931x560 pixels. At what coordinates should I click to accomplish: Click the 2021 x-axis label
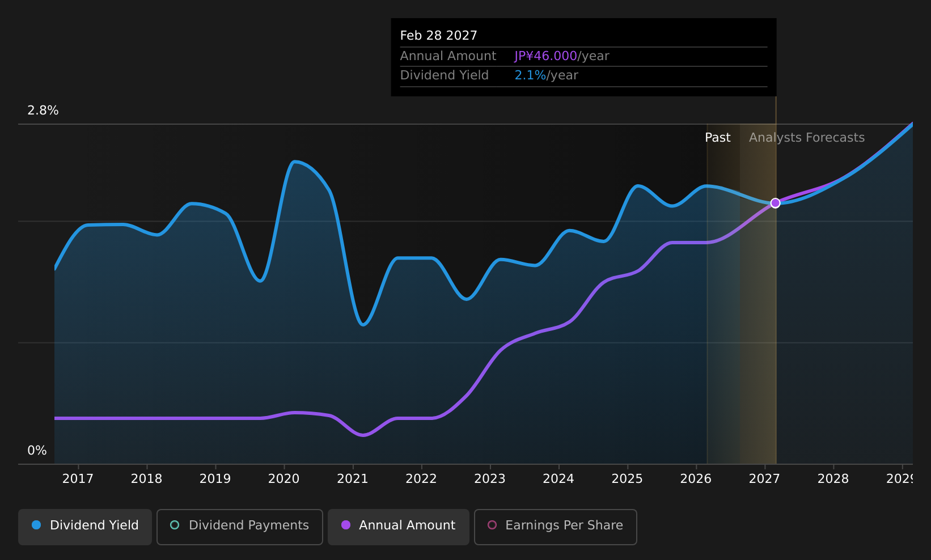pos(353,479)
